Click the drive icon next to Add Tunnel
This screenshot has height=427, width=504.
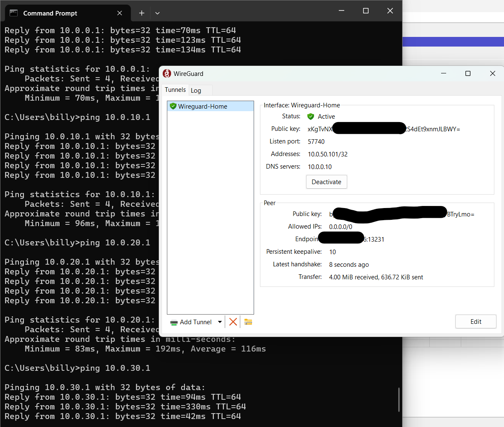pyautogui.click(x=174, y=322)
